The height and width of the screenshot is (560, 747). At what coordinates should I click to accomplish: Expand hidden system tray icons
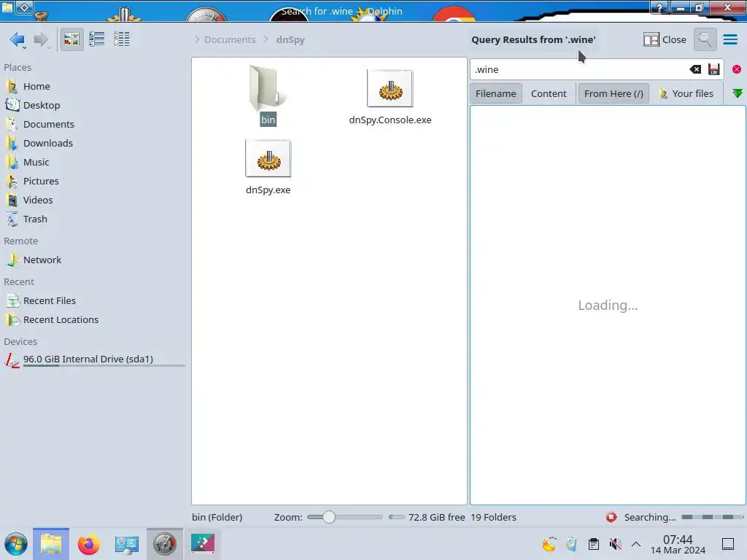pos(636,544)
